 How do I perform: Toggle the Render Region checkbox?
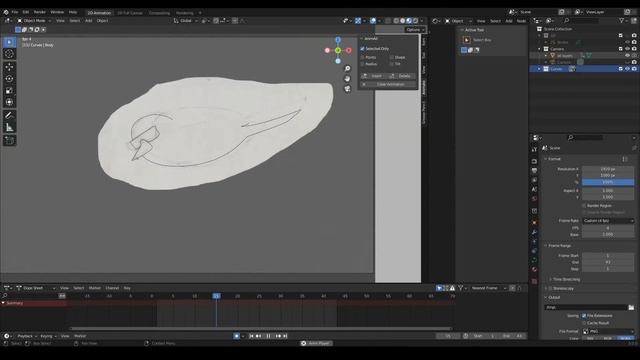click(x=584, y=206)
